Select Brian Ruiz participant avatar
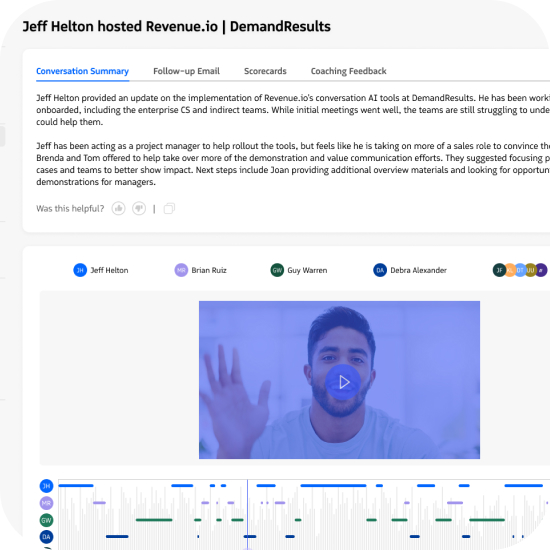This screenshot has height=550, width=550. click(181, 270)
